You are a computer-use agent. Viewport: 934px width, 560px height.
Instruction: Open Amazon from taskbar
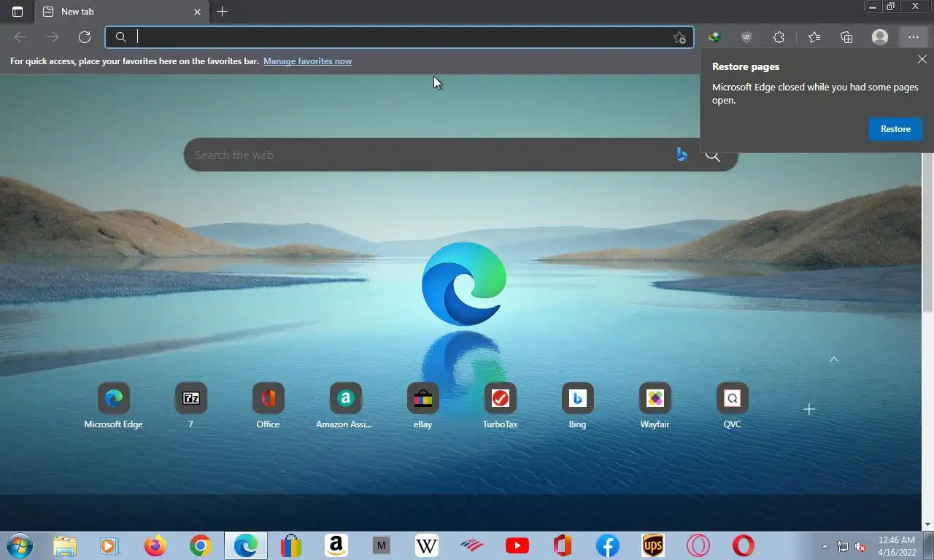pyautogui.click(x=336, y=545)
